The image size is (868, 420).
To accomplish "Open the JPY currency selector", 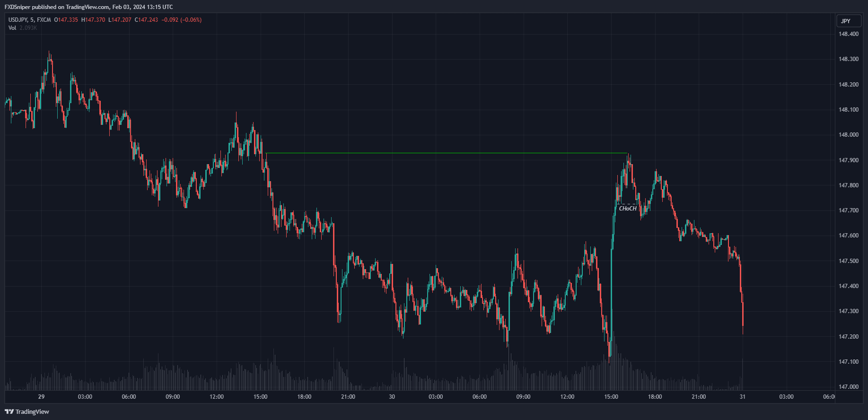I will pyautogui.click(x=846, y=21).
